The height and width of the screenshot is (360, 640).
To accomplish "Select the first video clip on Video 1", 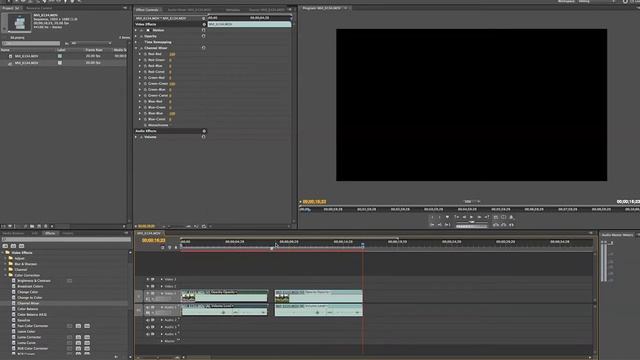I will tap(224, 296).
